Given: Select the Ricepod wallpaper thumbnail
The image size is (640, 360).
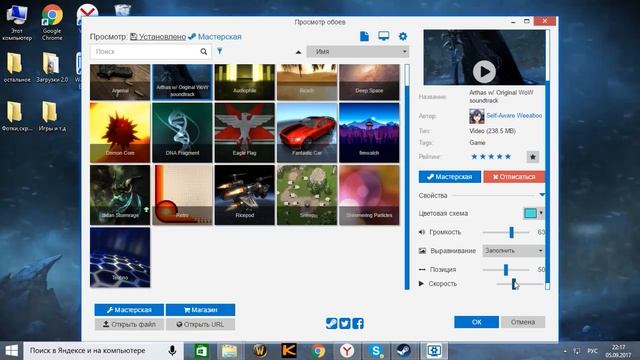Looking at the screenshot, I should 244,195.
